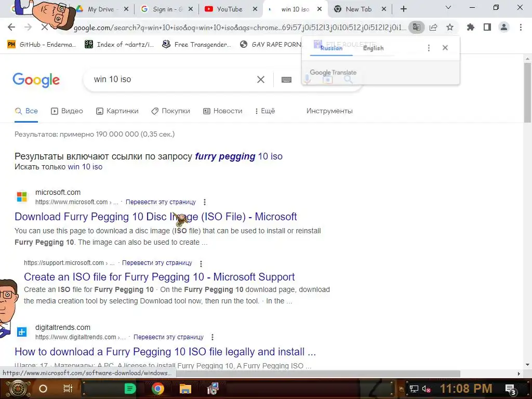Open the Chrome icon on the taskbar

(158, 389)
